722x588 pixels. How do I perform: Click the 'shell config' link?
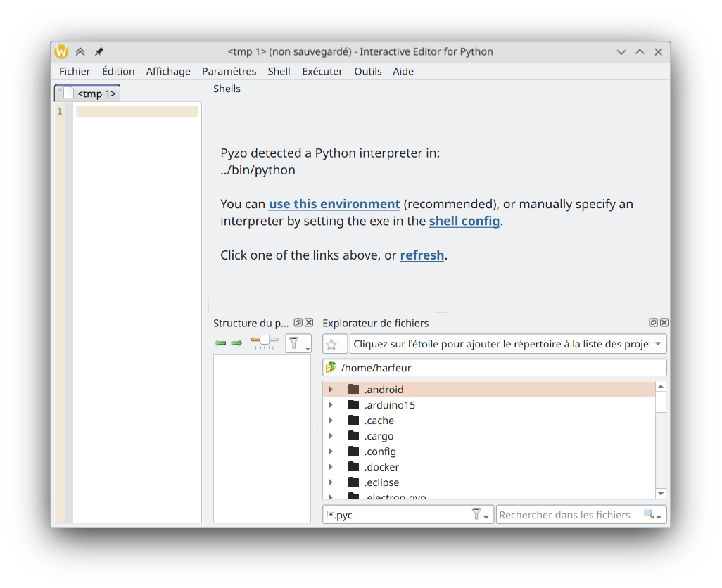click(x=464, y=221)
